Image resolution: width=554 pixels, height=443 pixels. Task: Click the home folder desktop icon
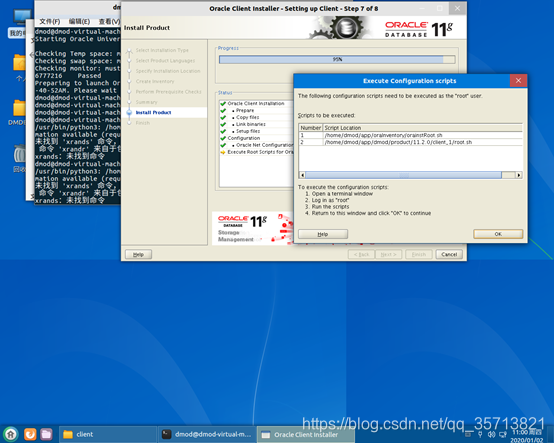[19, 63]
